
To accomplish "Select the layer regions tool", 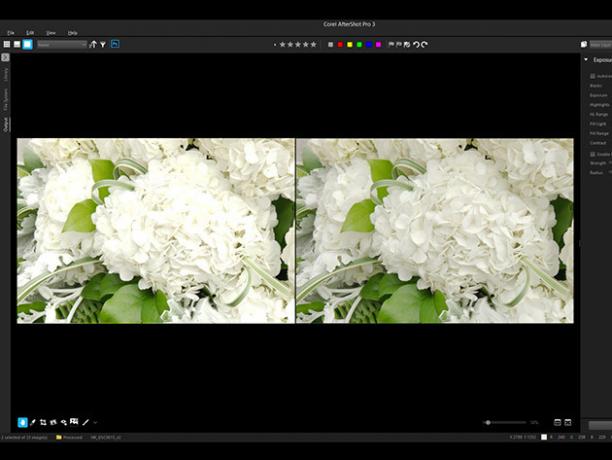I will 74,421.
